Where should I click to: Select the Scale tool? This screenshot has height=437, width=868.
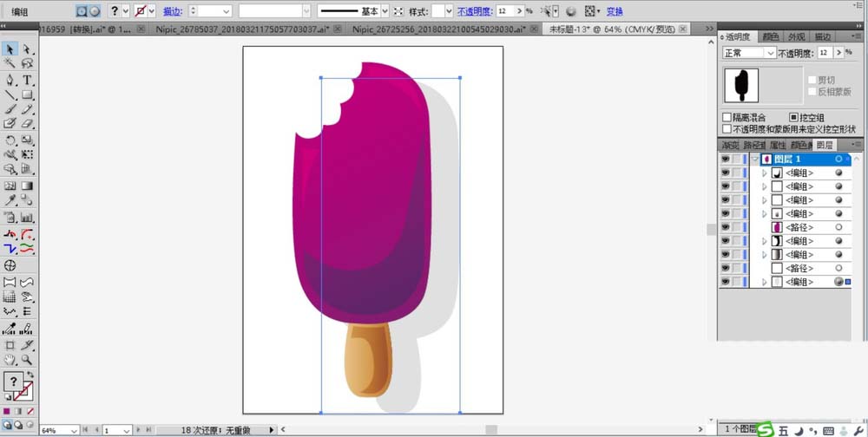(27, 140)
